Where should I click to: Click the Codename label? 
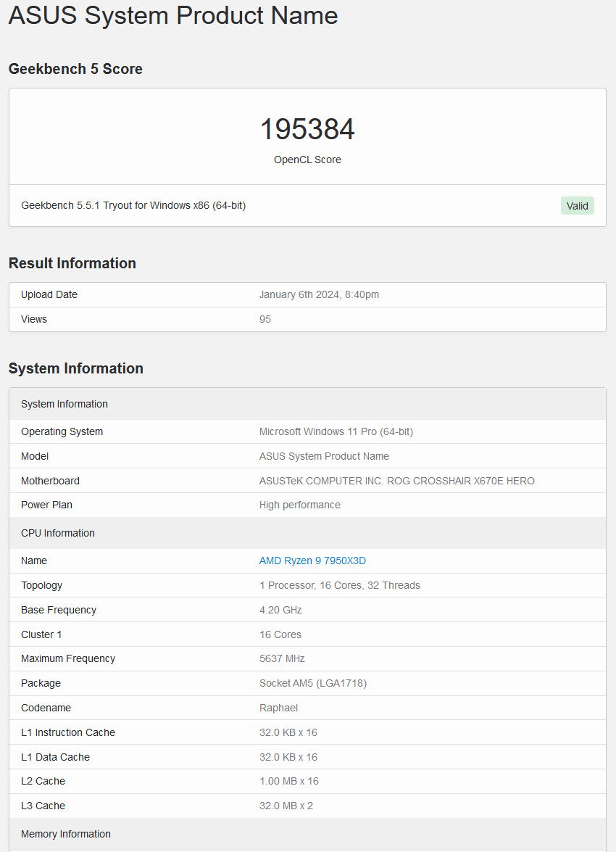point(46,708)
